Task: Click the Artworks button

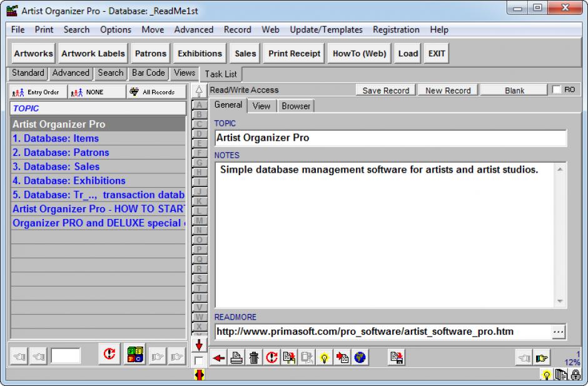Action: 33,53
